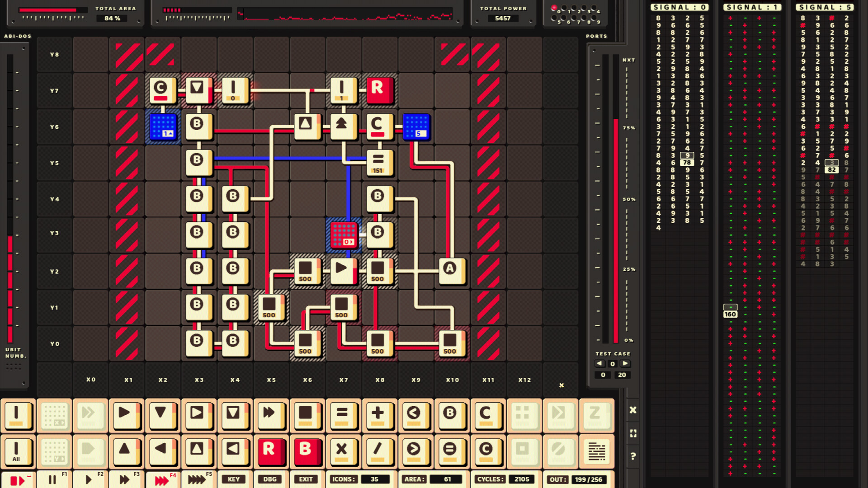Image resolution: width=868 pixels, height=488 pixels.
Task: Pause the simulation with the pause control
Action: pyautogui.click(x=53, y=479)
